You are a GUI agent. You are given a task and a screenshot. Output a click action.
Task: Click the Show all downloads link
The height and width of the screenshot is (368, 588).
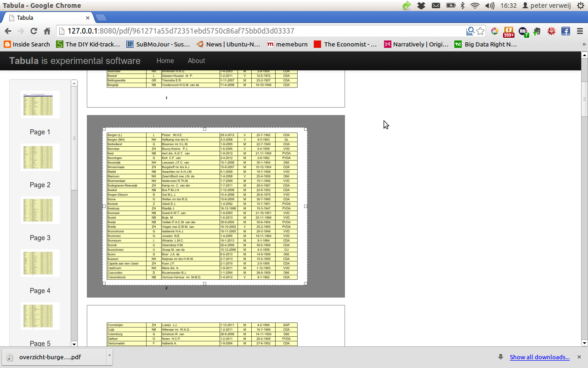tap(540, 357)
